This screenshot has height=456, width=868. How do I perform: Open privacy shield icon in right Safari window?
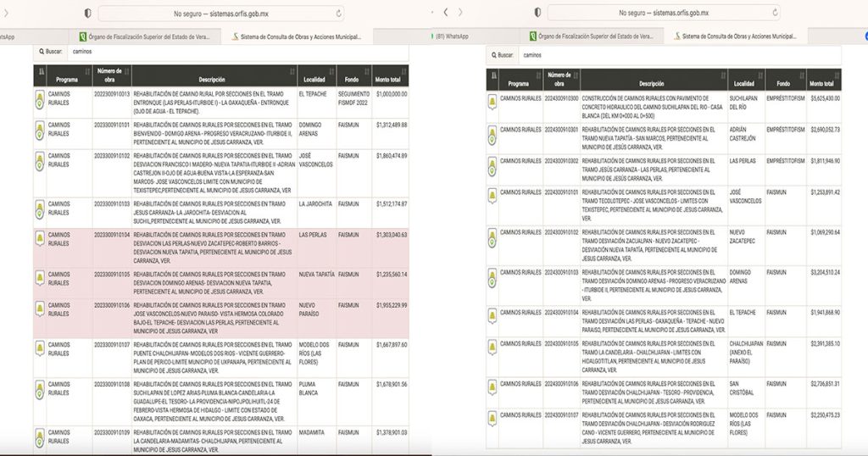[x=537, y=13]
